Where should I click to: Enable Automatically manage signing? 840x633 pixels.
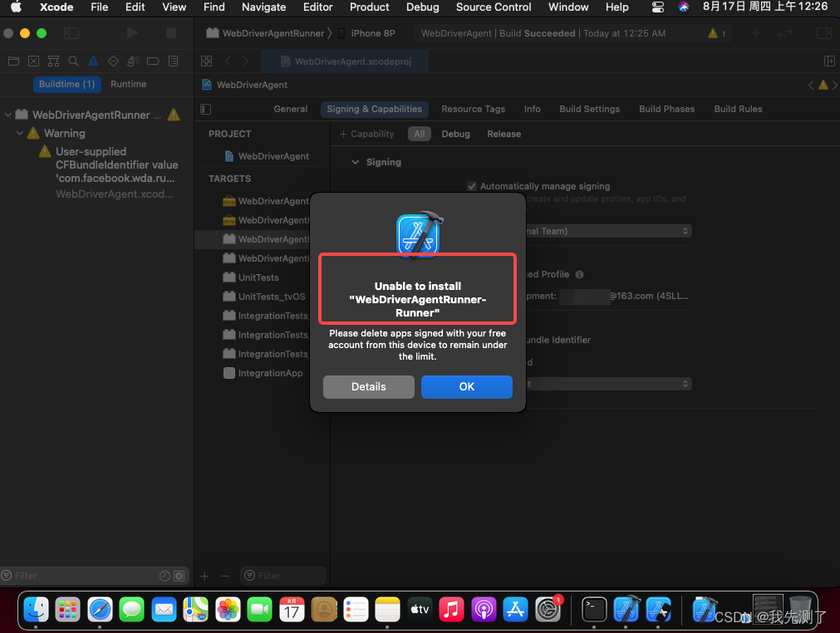coord(472,186)
